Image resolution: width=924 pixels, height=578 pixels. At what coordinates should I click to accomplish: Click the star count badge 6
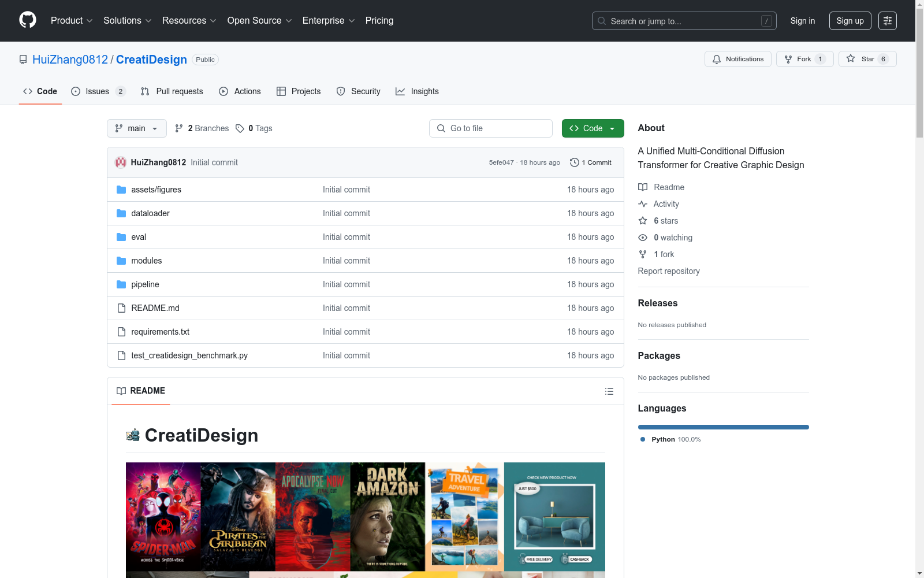pos(883,59)
